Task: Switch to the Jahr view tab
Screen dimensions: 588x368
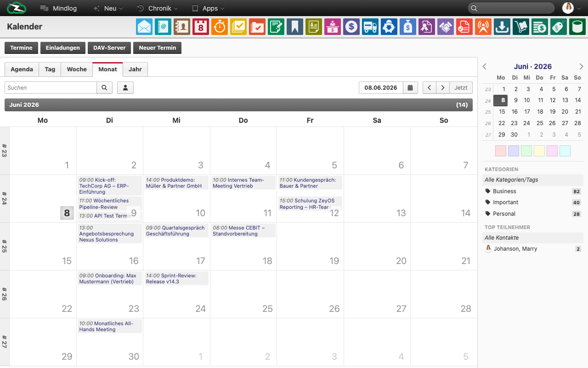Action: (x=135, y=69)
